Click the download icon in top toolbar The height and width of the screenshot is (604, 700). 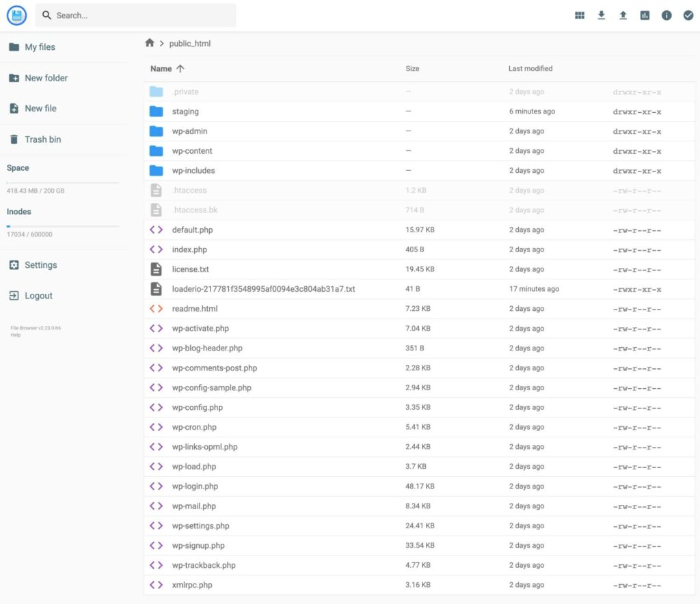(x=602, y=15)
